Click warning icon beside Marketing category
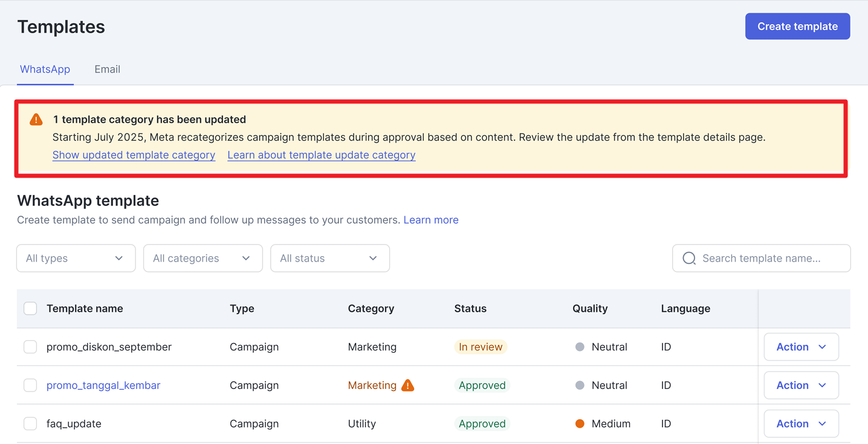The height and width of the screenshot is (444, 868). coord(408,385)
